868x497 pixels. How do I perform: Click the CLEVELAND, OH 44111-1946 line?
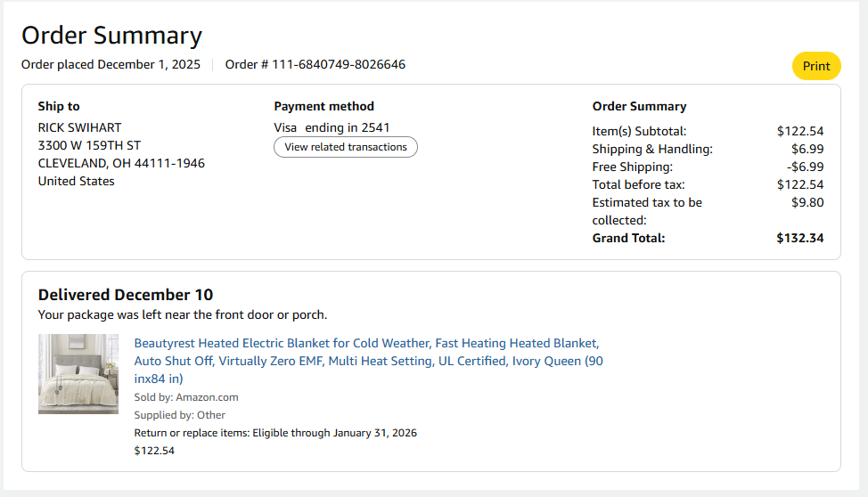121,163
